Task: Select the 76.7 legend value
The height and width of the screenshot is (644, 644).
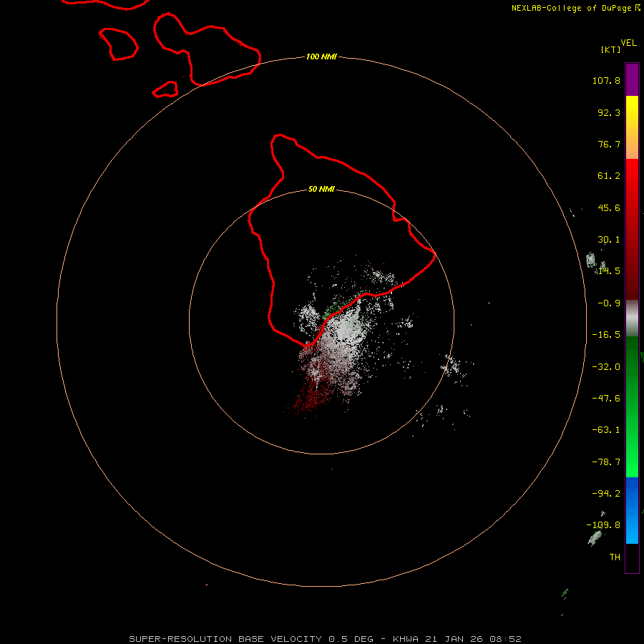Action: [609, 144]
